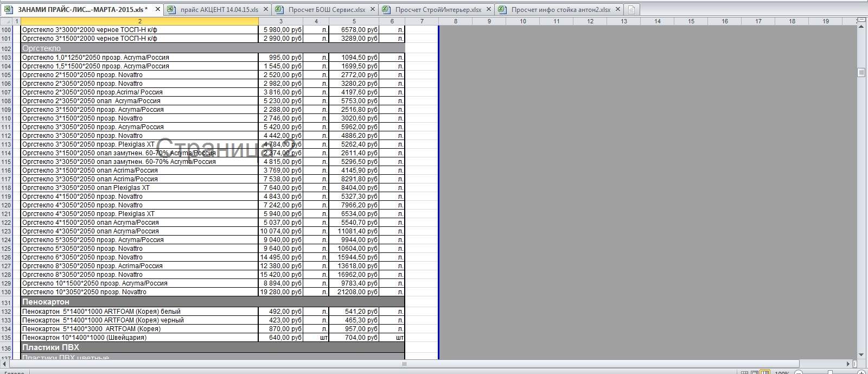Click the zoom out minus button
The width and height of the screenshot is (868, 374).
[x=798, y=373]
